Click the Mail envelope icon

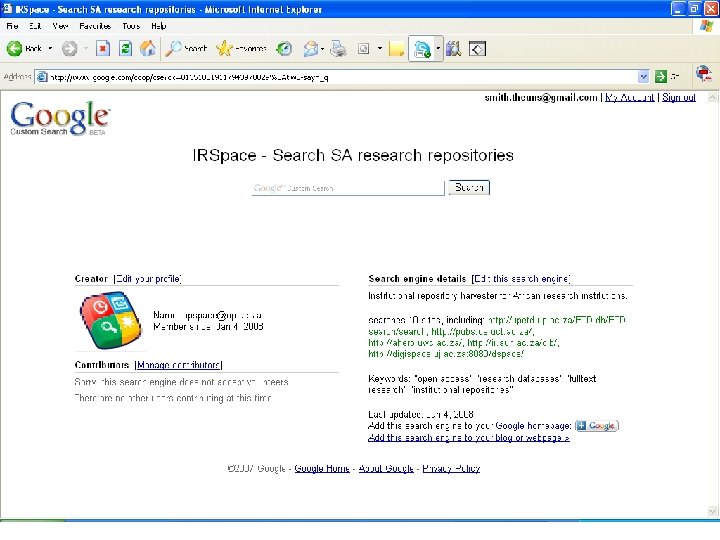pos(311,48)
